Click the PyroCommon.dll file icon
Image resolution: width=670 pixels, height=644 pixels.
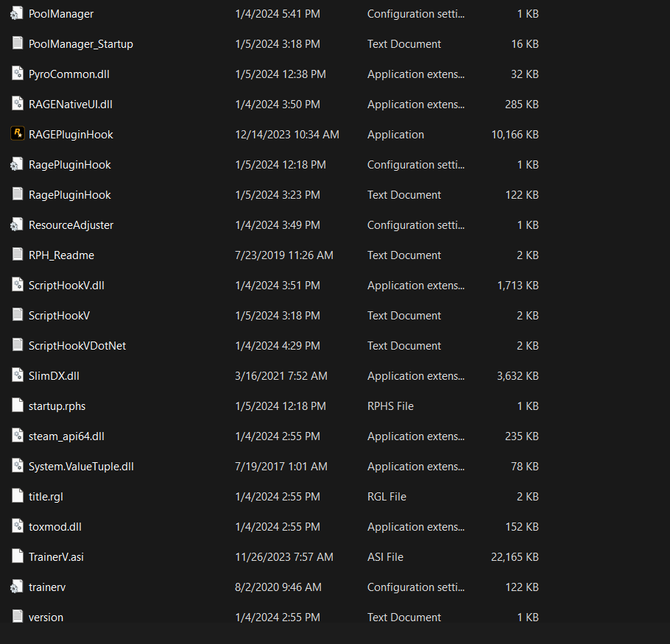tap(17, 74)
